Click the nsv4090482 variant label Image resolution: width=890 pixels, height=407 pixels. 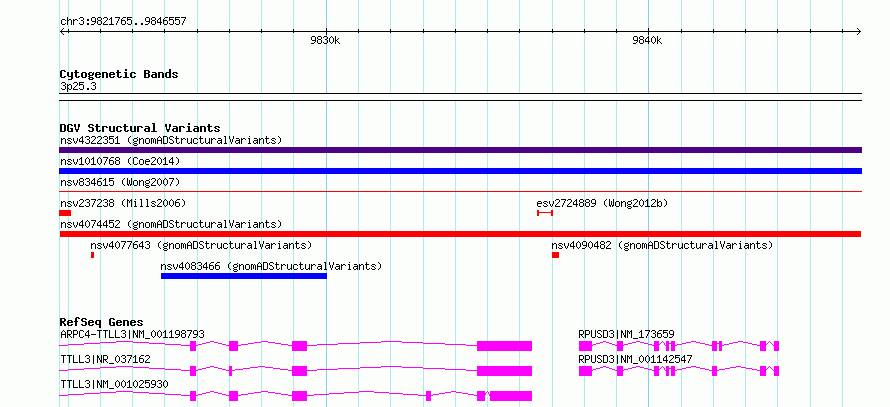[662, 245]
